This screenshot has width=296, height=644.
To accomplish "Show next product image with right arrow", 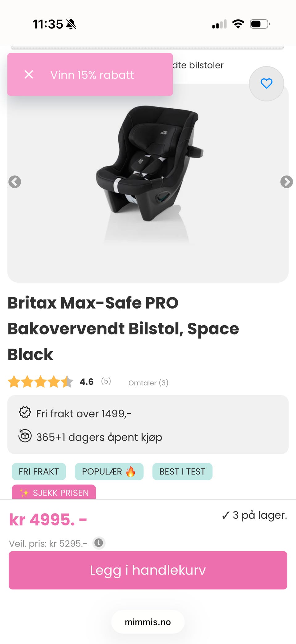I will [x=286, y=182].
